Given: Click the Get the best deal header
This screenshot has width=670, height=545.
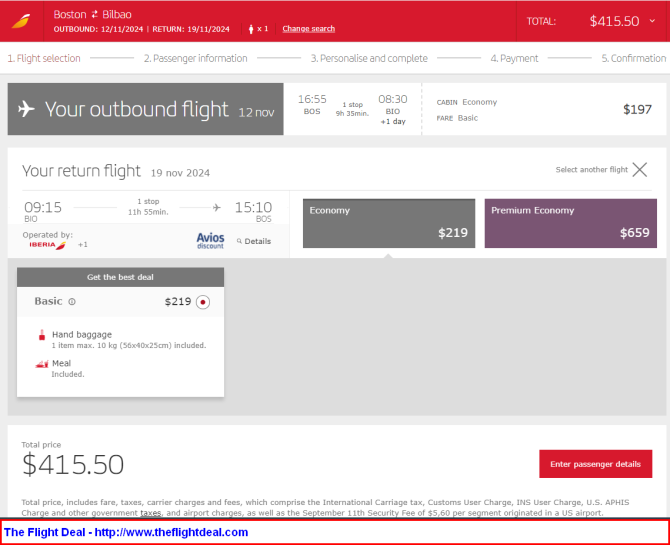Looking at the screenshot, I should coord(120,277).
